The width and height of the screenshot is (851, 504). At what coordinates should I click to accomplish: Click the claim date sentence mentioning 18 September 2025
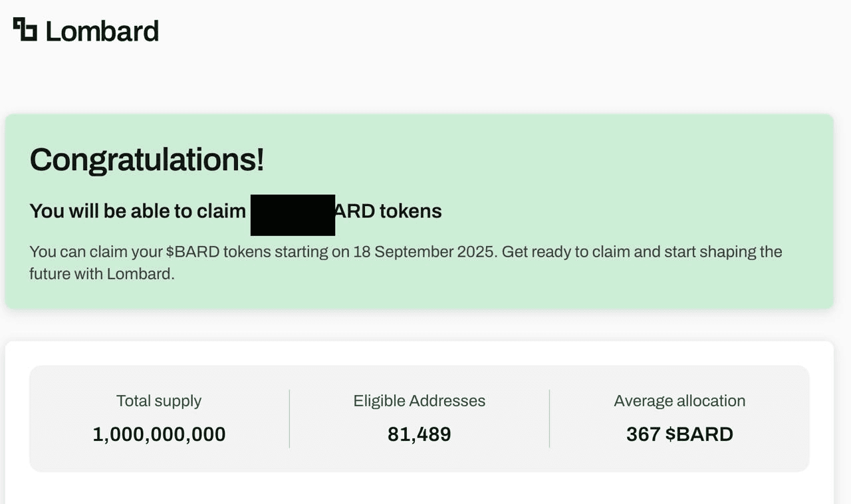click(406, 263)
